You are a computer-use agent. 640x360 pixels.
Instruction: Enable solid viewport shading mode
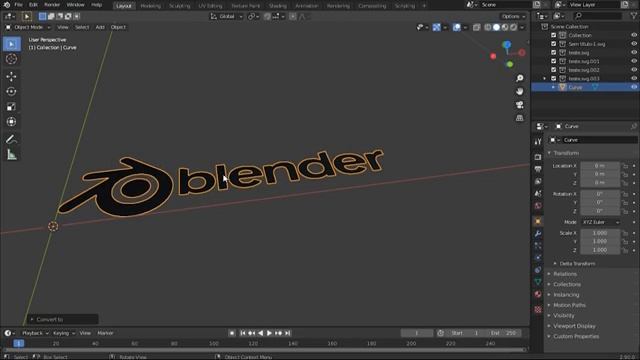pos(496,27)
